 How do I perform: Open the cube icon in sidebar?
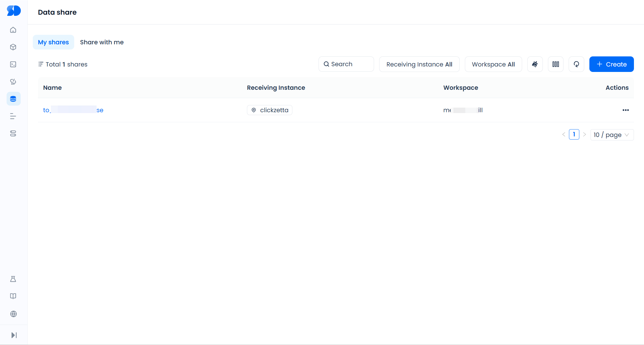click(13, 47)
